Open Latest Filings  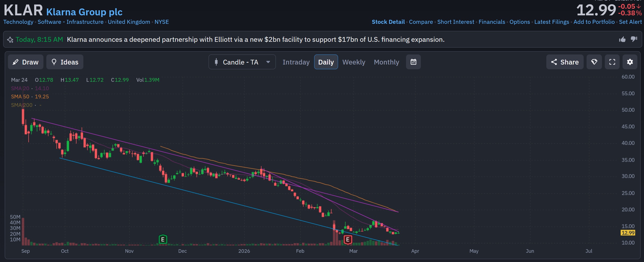point(552,22)
